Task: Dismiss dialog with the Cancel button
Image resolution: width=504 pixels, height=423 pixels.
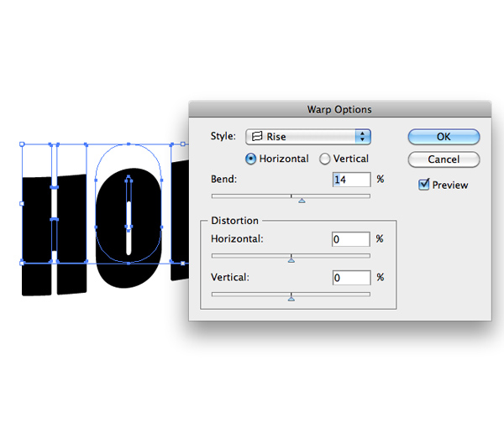Action: (x=444, y=159)
